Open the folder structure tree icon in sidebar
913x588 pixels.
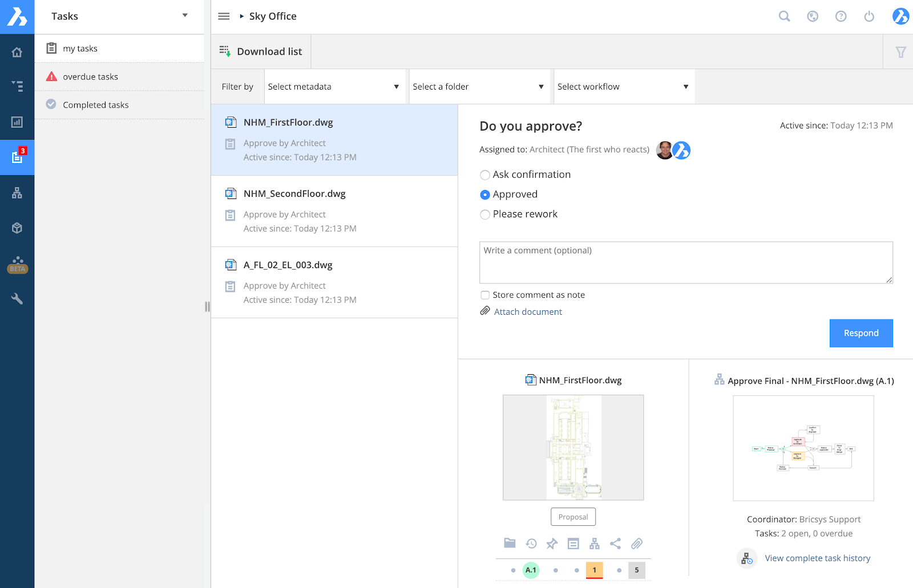pos(17,86)
